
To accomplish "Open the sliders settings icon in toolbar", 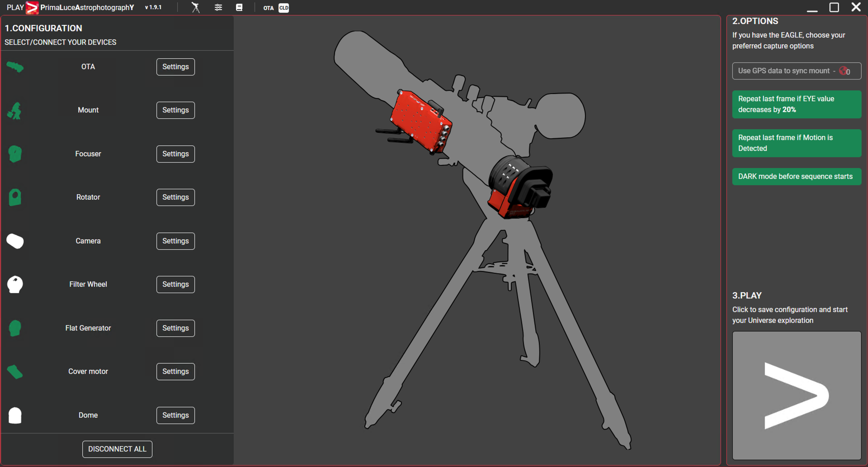I will pyautogui.click(x=218, y=8).
